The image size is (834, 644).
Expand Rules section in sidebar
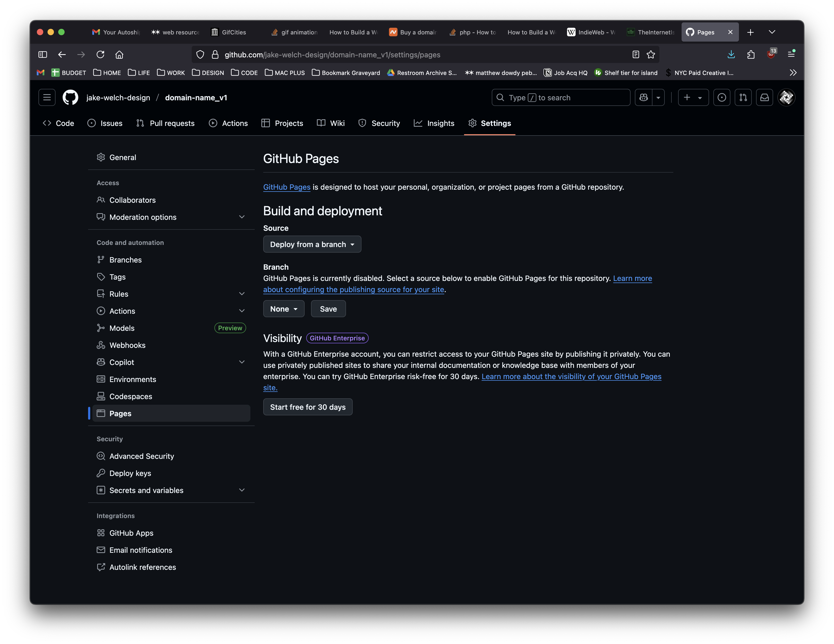[x=171, y=294]
